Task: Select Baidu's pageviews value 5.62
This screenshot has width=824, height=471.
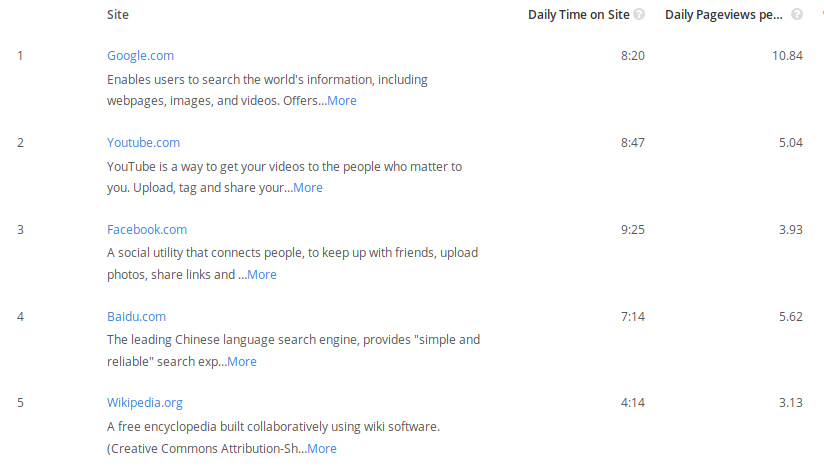Action: point(791,316)
